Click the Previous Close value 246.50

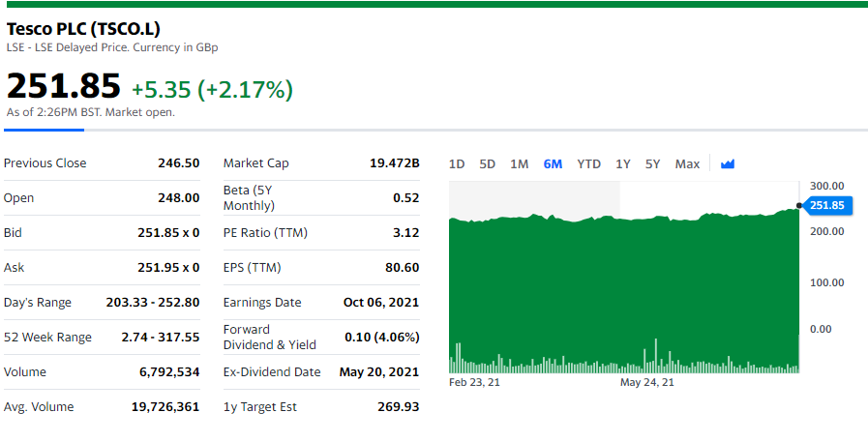click(179, 163)
